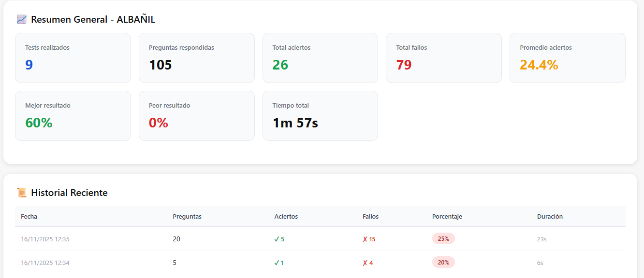Viewport: 644px width, 278px height.
Task: Click the Tiempo total card
Action: [320, 116]
